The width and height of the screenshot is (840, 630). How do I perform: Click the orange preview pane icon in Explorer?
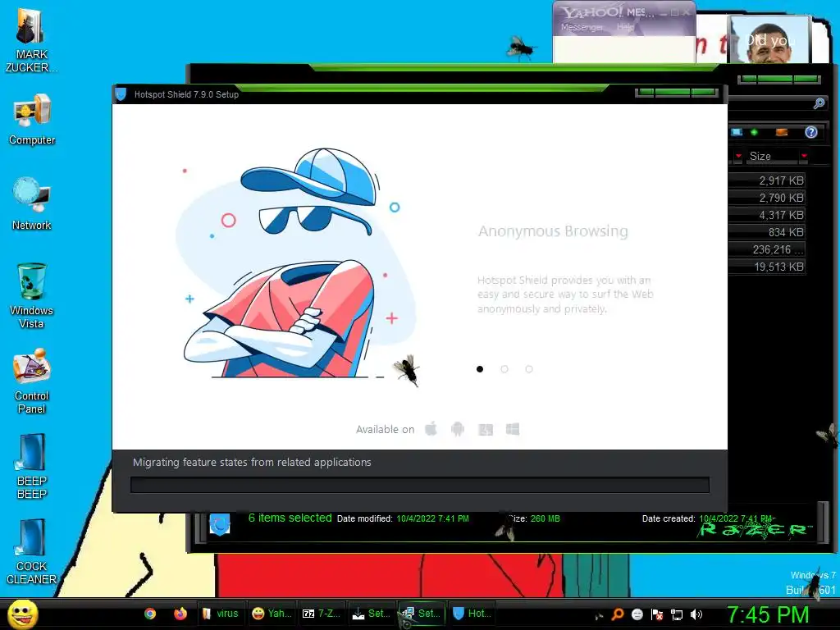click(782, 132)
